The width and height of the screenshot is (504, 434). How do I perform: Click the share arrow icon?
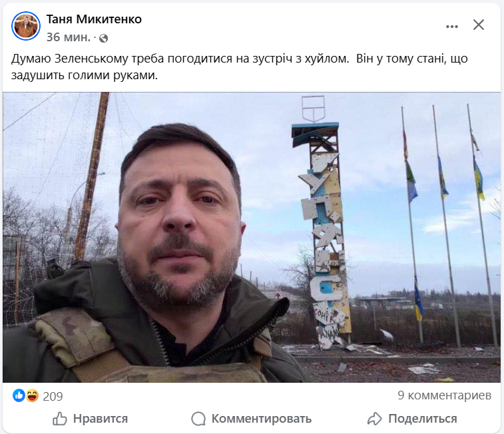pyautogui.click(x=374, y=419)
